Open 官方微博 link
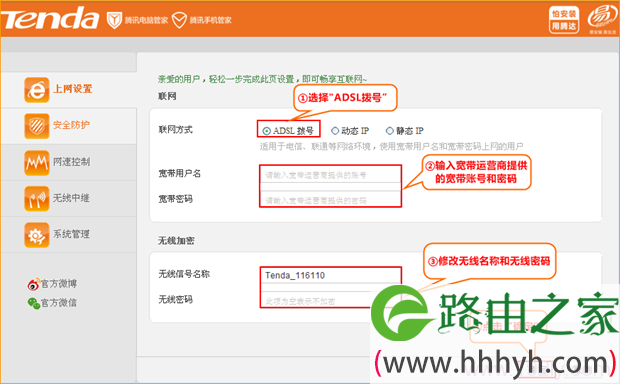This screenshot has height=384, width=620. (x=59, y=284)
